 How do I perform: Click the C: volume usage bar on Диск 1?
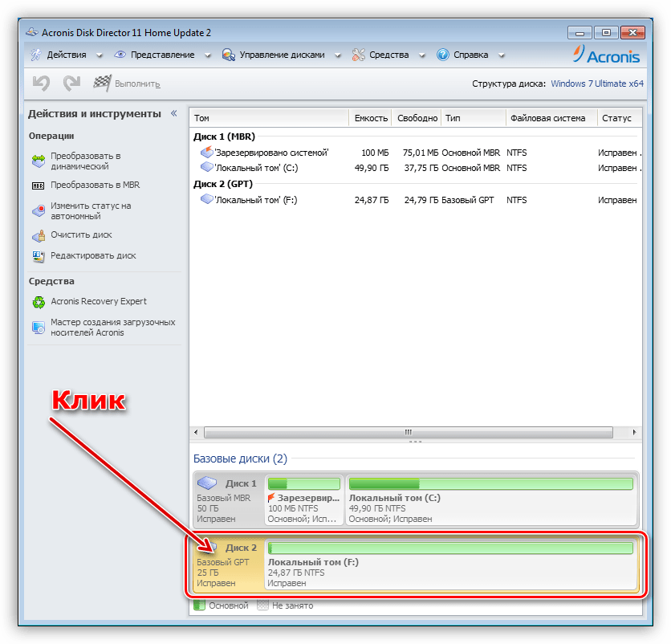[x=491, y=484]
